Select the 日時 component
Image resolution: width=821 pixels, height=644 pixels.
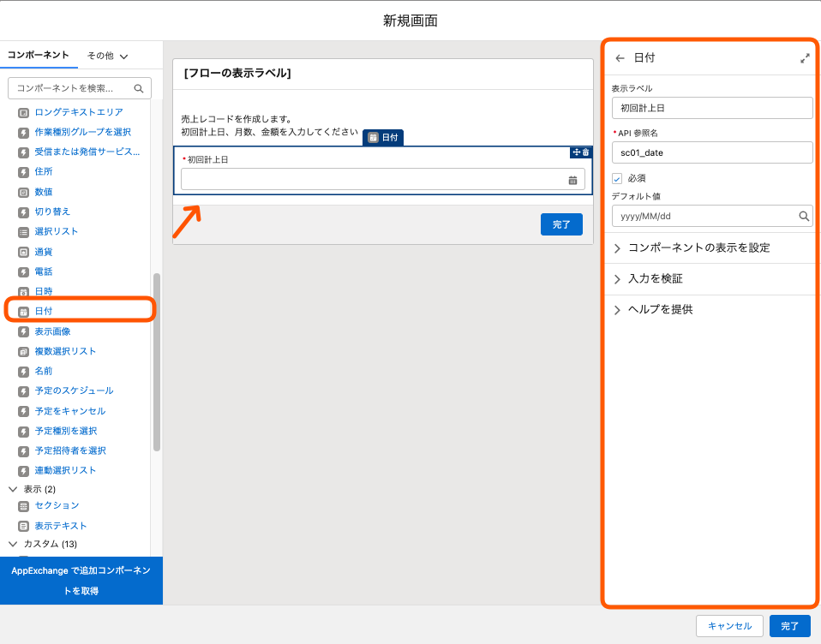click(44, 291)
